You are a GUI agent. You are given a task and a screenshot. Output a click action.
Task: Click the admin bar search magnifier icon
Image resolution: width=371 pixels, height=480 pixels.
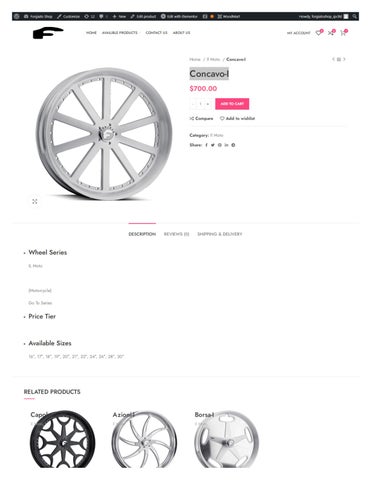pos(354,16)
